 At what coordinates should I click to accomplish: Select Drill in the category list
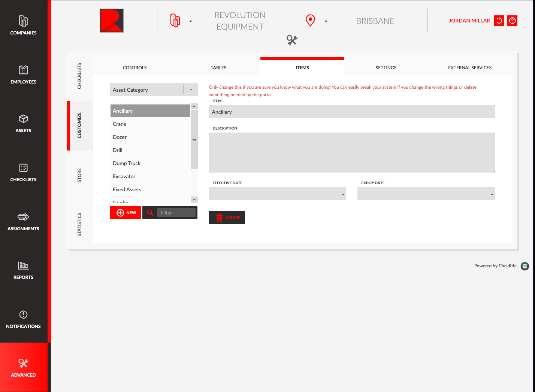150,150
